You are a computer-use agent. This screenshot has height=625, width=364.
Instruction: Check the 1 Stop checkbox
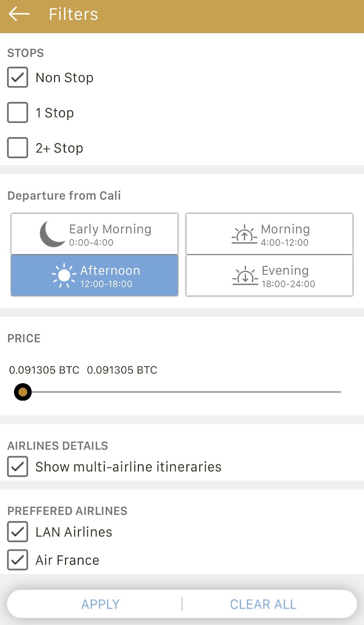coord(18,112)
